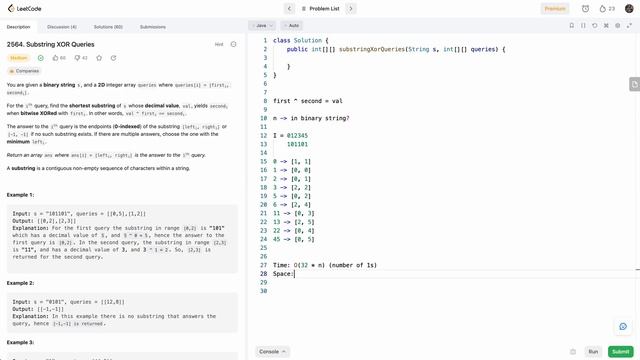The width and height of the screenshot is (640, 360).
Task: Click the Premium button
Action: [x=555, y=9]
